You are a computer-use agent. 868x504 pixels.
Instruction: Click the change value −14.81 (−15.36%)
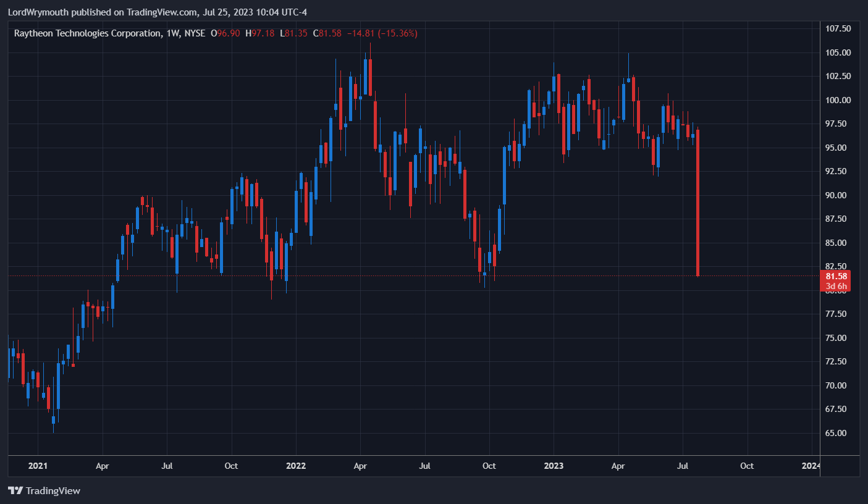(x=382, y=33)
